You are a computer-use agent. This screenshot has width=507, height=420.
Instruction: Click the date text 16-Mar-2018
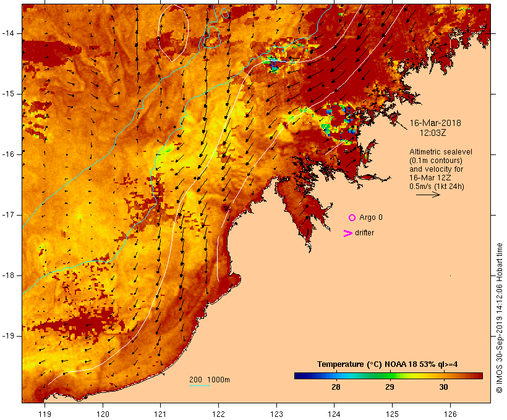(x=435, y=123)
